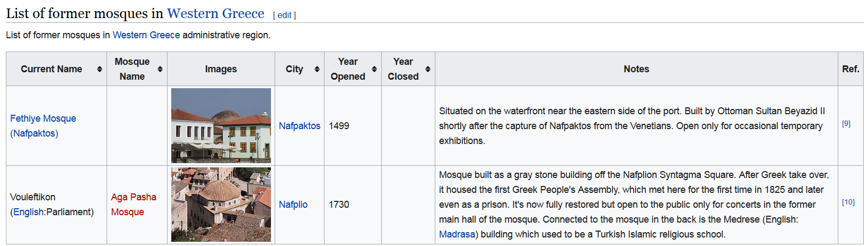The width and height of the screenshot is (868, 246).
Task: Jump to reference 10 citation
Action: (848, 202)
